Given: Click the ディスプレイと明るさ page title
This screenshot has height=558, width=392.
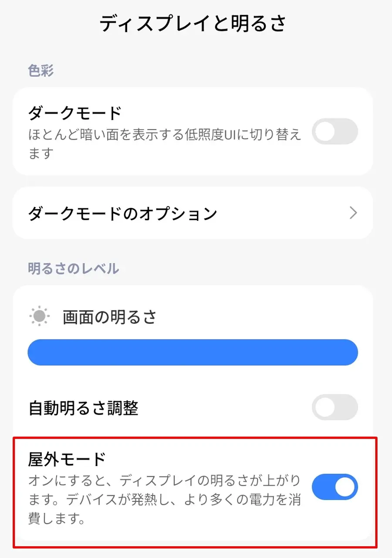Looking at the screenshot, I should coord(193,24).
